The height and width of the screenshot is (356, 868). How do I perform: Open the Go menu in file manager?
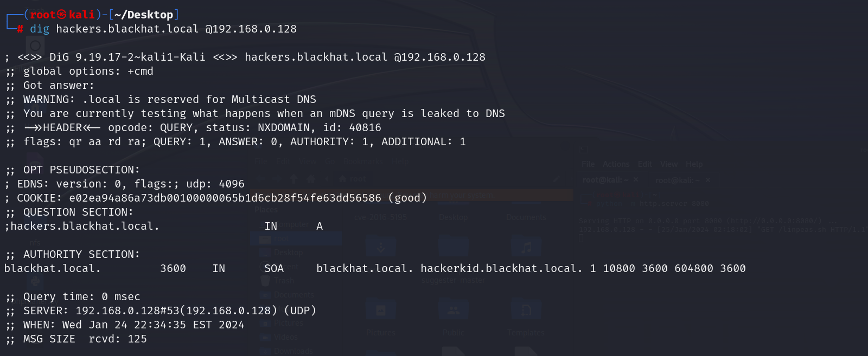click(x=330, y=161)
